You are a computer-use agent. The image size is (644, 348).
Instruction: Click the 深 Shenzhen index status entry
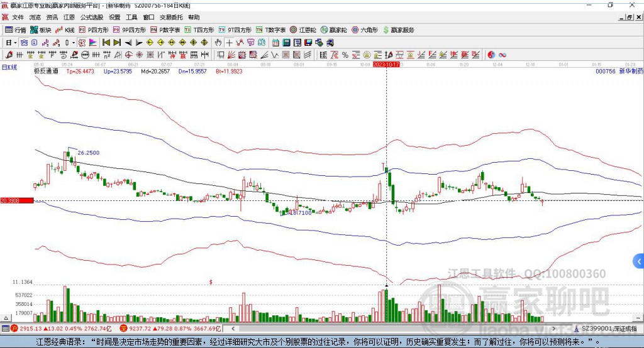(170, 329)
